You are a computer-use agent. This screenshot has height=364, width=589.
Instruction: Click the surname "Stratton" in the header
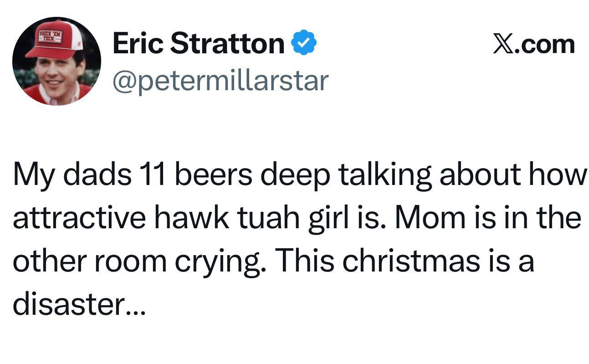coord(228,44)
